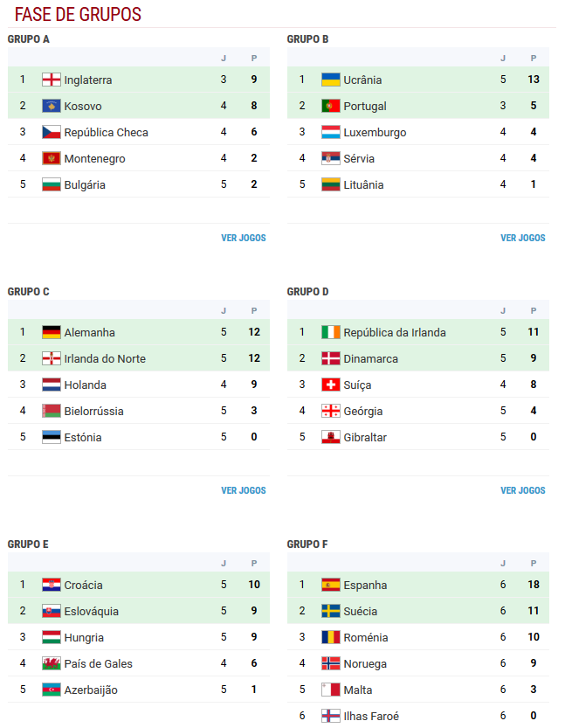Click the Kosovo flag icon
Image resolution: width=565 pixels, height=728 pixels.
coord(51,106)
